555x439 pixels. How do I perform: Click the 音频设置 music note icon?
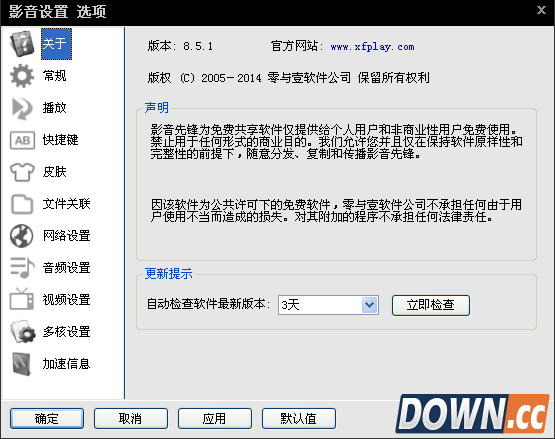pos(22,267)
